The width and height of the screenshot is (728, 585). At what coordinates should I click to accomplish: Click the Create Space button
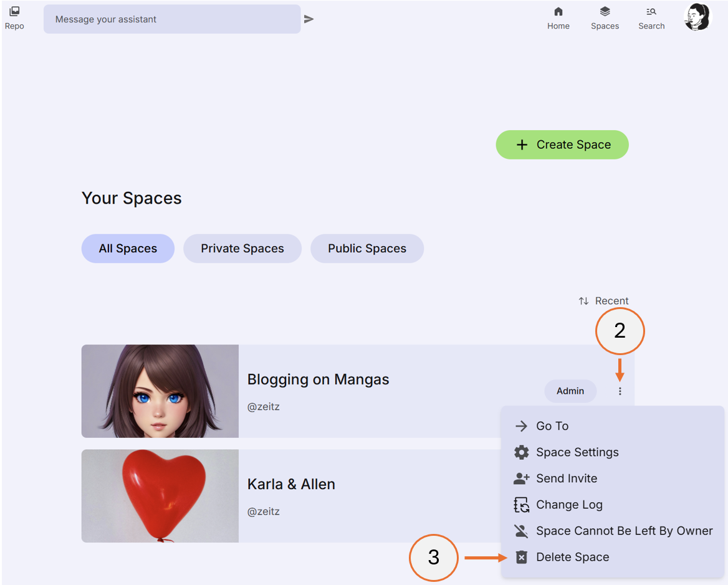point(562,145)
